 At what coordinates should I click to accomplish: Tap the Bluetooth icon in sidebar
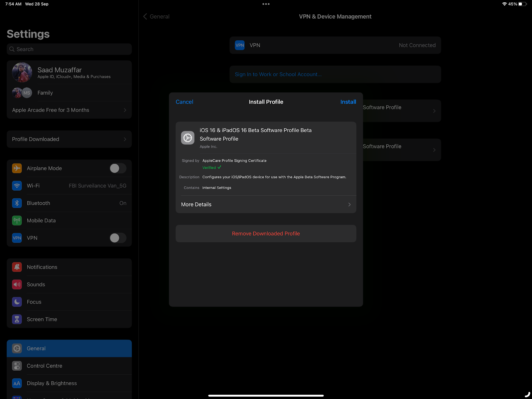[x=17, y=203]
